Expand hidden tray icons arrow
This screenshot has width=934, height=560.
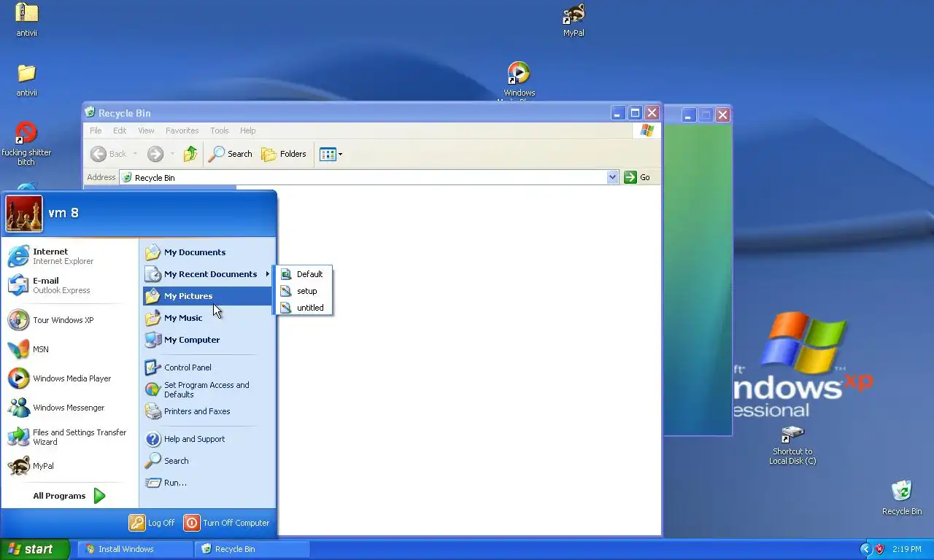[865, 549]
